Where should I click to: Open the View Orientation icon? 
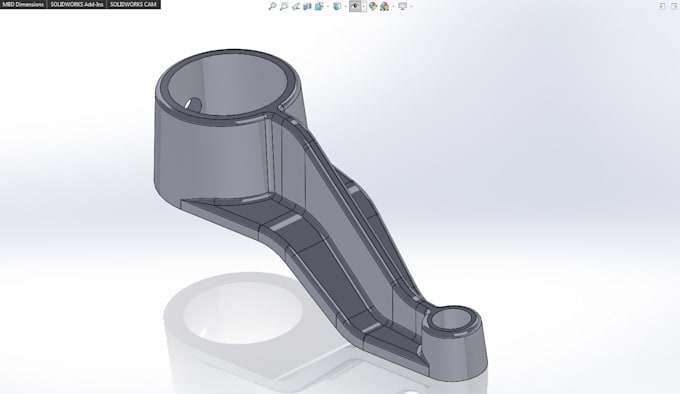319,6
